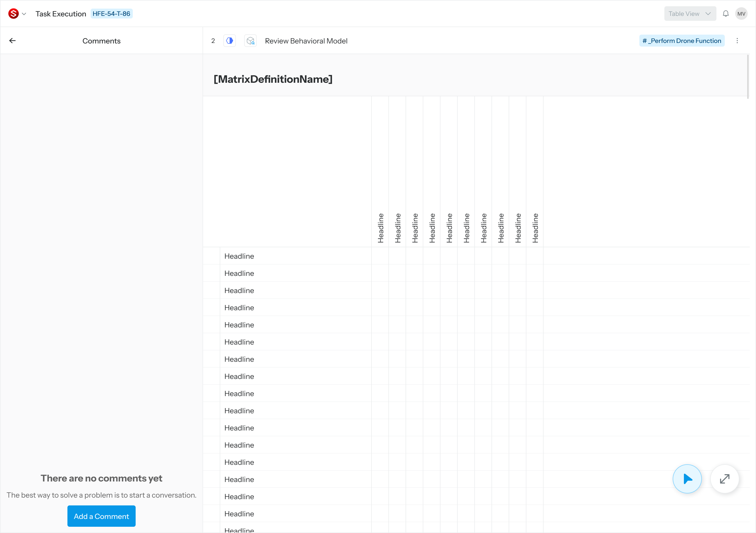Expand the chevron next to app logo
This screenshot has width=756, height=533.
(24, 14)
